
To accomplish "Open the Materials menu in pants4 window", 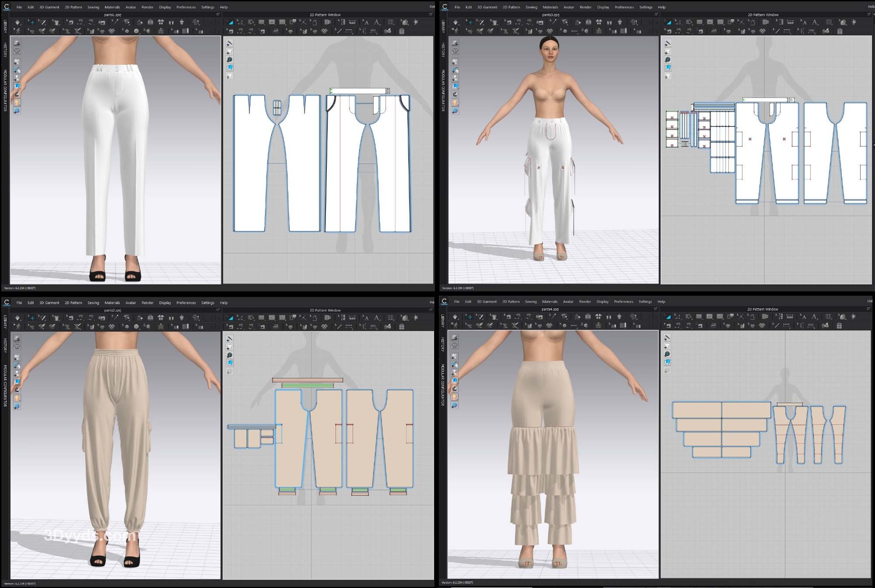I will pos(549,302).
